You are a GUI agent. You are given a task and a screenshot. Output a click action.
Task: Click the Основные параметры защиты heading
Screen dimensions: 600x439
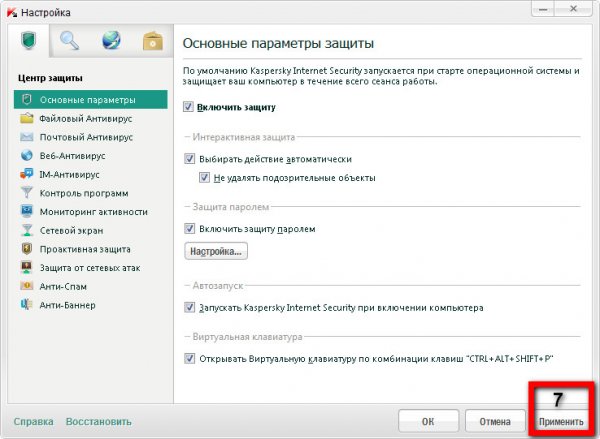[x=278, y=43]
